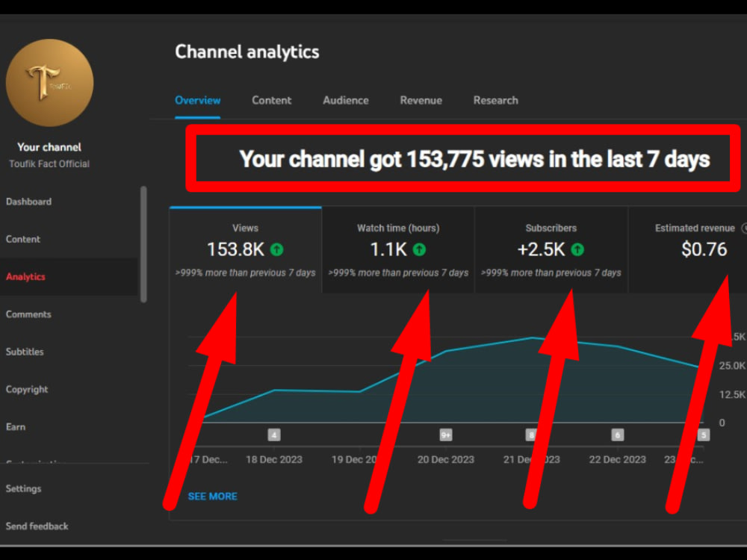The height and width of the screenshot is (560, 747).
Task: Go to the Comments section
Action: [x=28, y=314]
